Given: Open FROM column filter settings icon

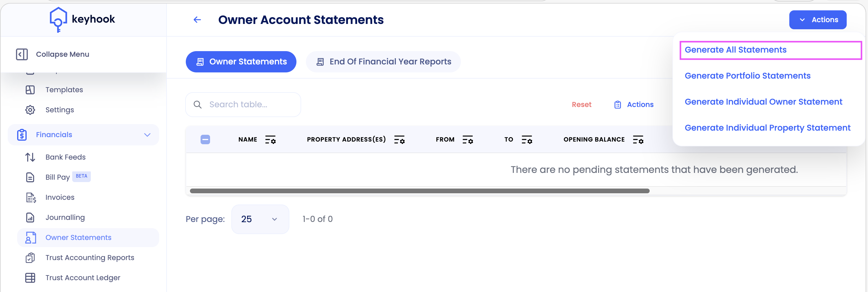Looking at the screenshot, I should (468, 139).
